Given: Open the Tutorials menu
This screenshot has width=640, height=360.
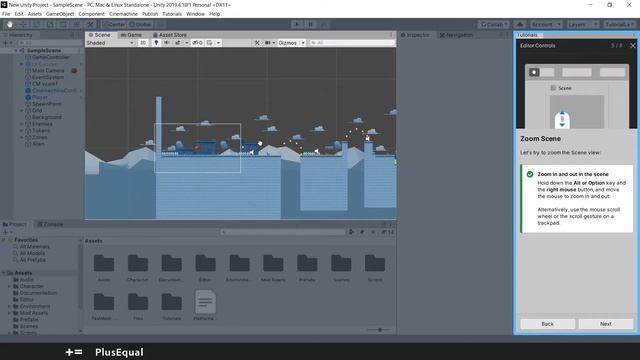Looking at the screenshot, I should (x=172, y=14).
